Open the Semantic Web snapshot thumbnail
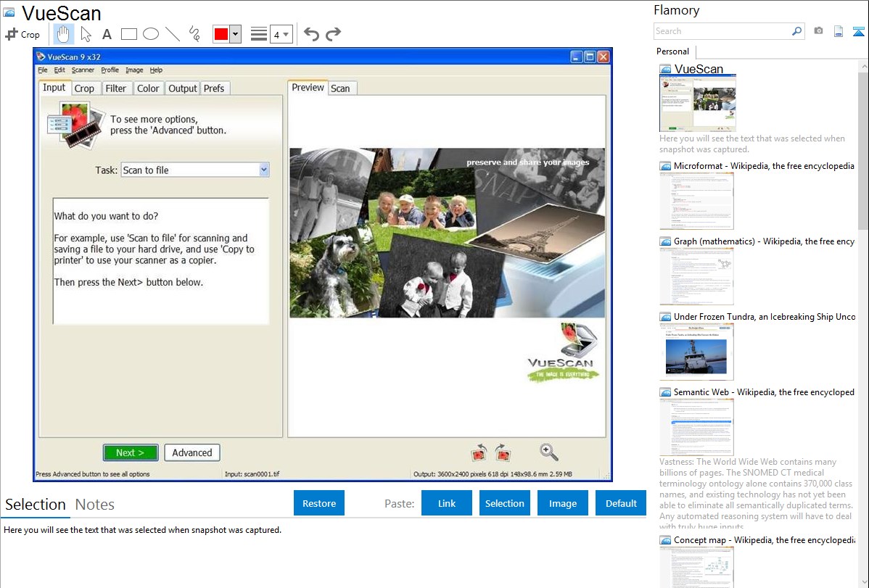869x588 pixels. click(696, 427)
